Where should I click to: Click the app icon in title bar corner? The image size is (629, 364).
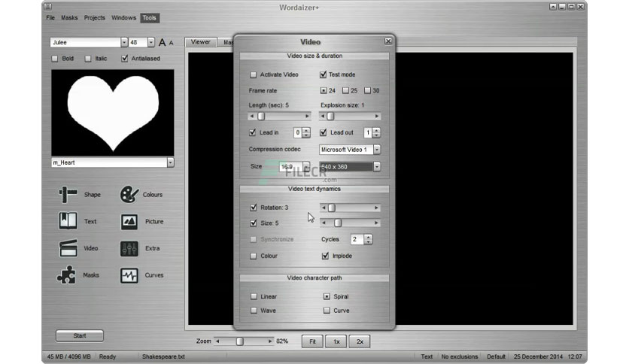(47, 7)
